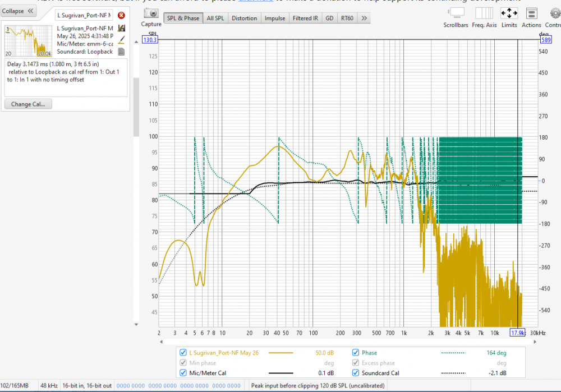The height and width of the screenshot is (392, 561).
Task: Remove measurement with red X icon
Action: [121, 15]
